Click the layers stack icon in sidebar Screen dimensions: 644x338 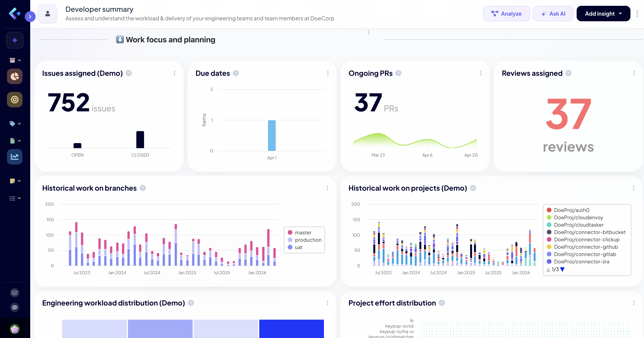(x=15, y=293)
